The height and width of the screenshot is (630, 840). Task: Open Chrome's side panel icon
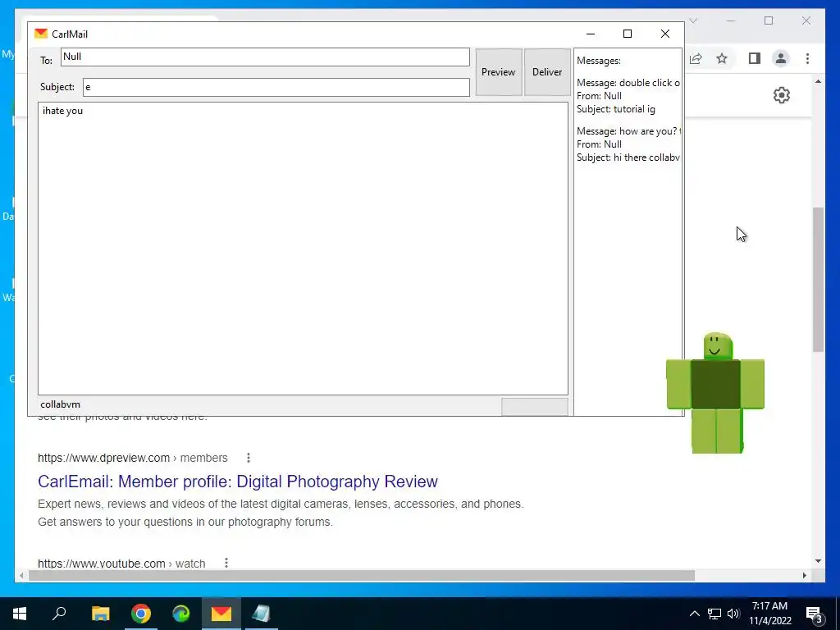tap(755, 58)
